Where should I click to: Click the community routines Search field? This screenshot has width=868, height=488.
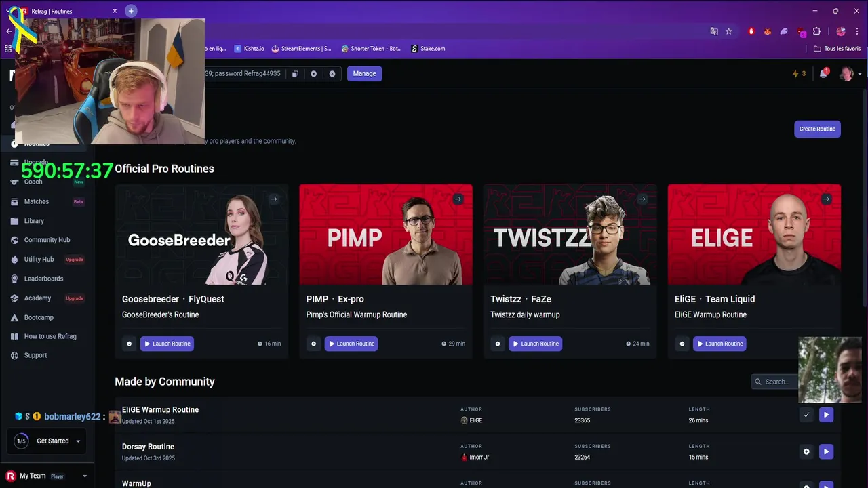pyautogui.click(x=775, y=382)
